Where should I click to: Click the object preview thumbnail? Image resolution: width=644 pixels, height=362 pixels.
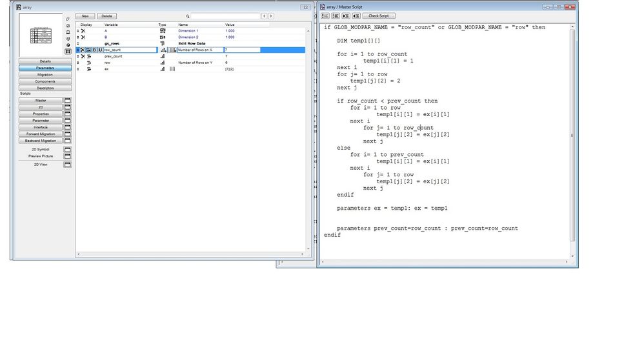(41, 35)
